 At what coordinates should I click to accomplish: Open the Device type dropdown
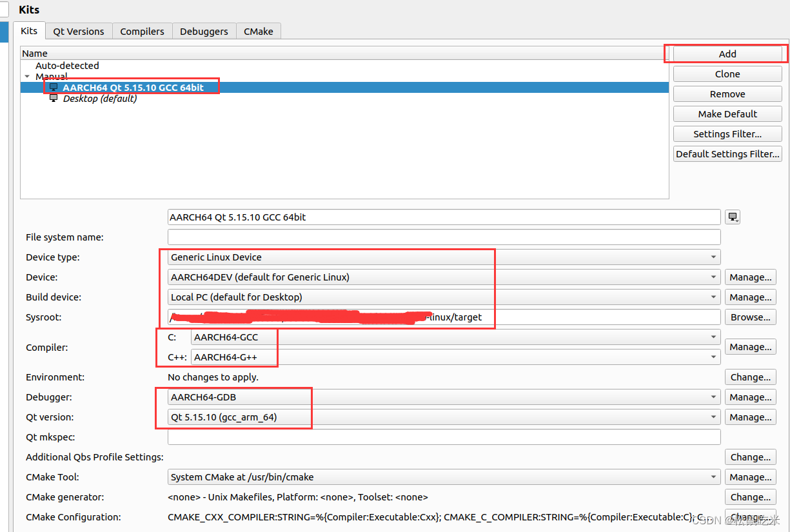tap(713, 257)
